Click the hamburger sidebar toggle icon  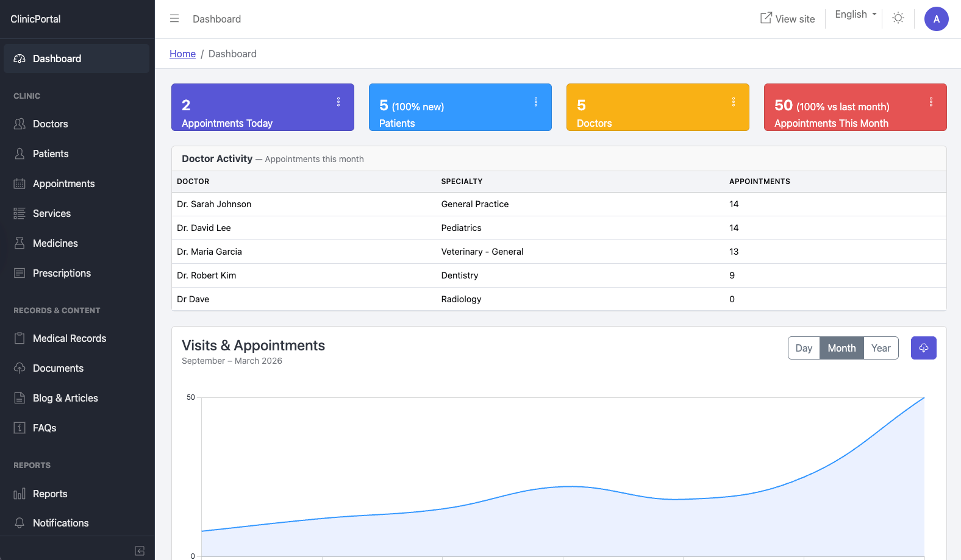point(174,19)
